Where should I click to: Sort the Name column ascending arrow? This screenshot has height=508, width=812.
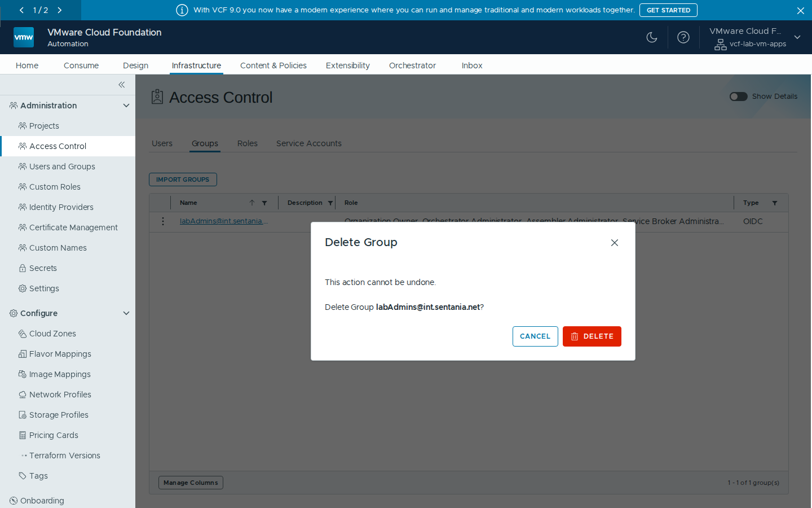(252, 203)
